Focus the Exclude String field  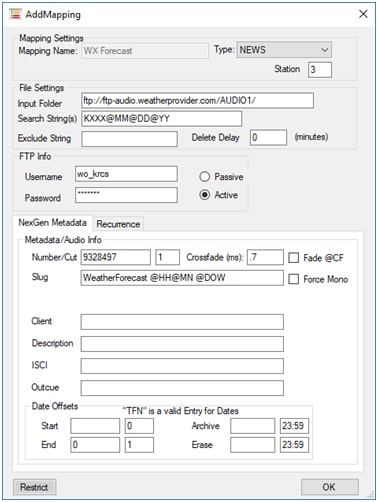coord(129,139)
